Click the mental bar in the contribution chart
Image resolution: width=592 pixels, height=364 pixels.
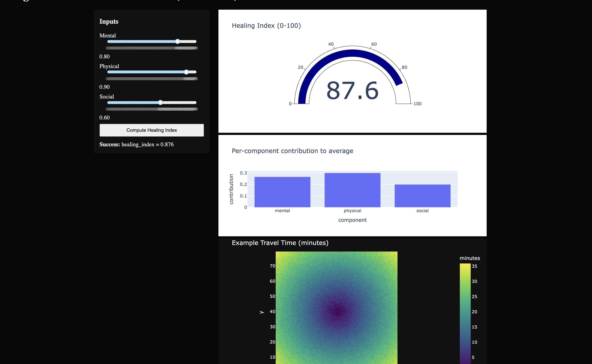click(282, 192)
